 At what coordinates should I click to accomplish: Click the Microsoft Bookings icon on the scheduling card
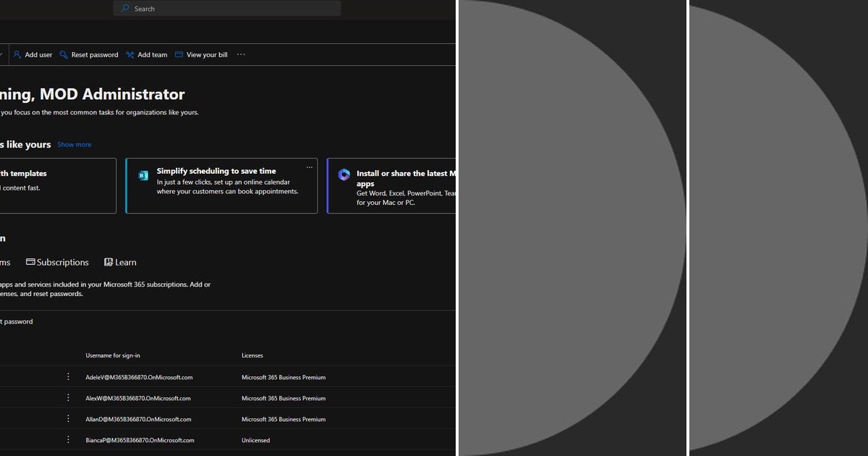pos(143,175)
